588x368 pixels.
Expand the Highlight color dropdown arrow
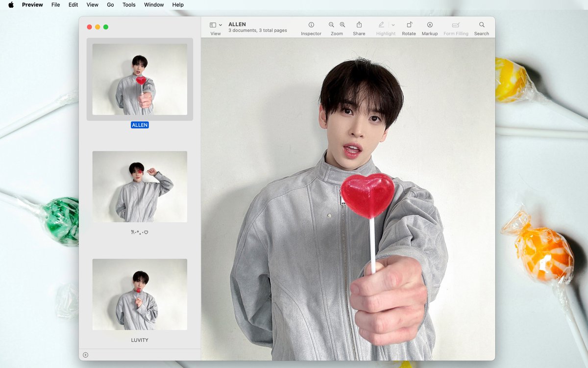pyautogui.click(x=393, y=25)
